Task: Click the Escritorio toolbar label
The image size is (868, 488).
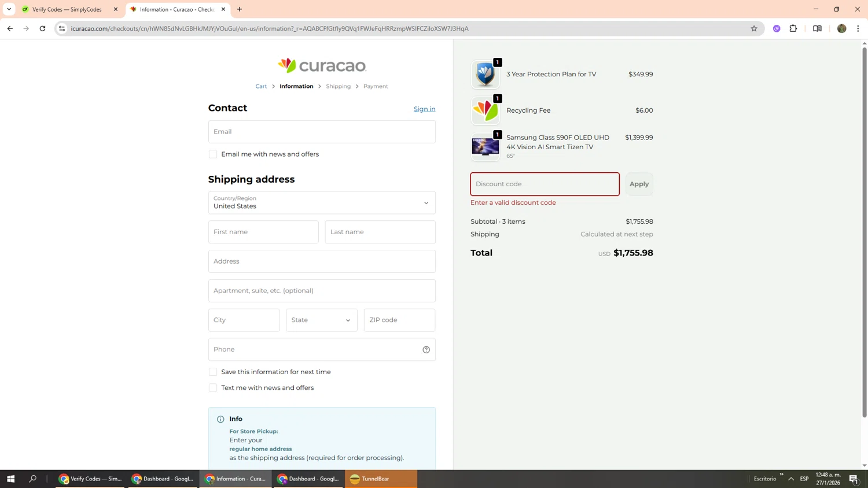Action: 765,479
